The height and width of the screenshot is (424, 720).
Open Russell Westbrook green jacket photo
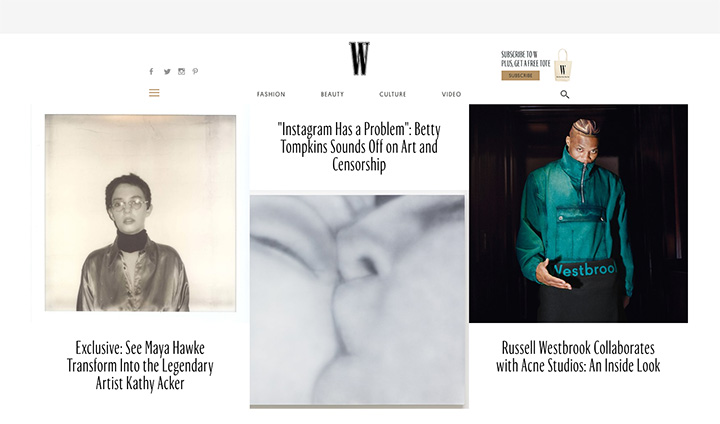[578, 214]
